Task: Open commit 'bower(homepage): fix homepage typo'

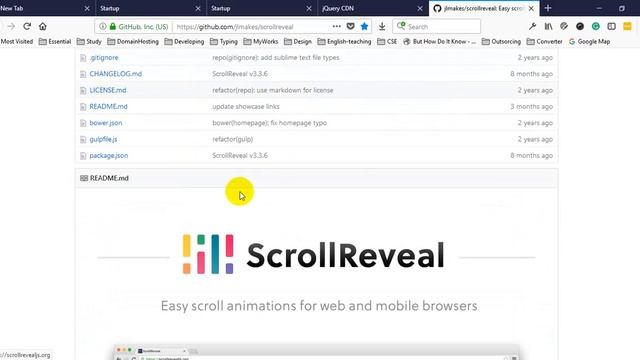Action: [x=269, y=123]
